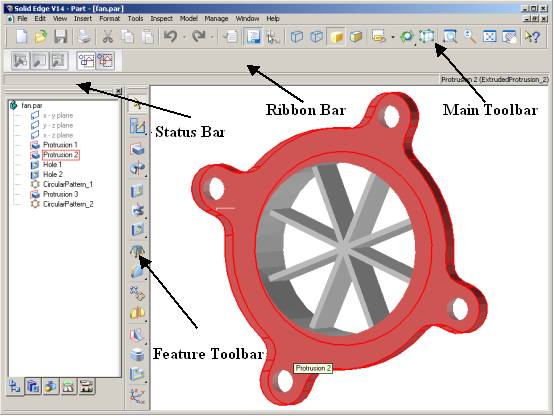Open the dropdown arrow beside the view icon
The width and height of the screenshot is (554, 416).
coord(393,37)
